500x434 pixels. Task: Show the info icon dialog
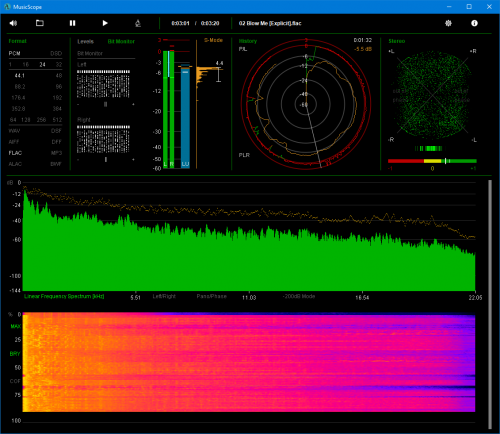474,23
